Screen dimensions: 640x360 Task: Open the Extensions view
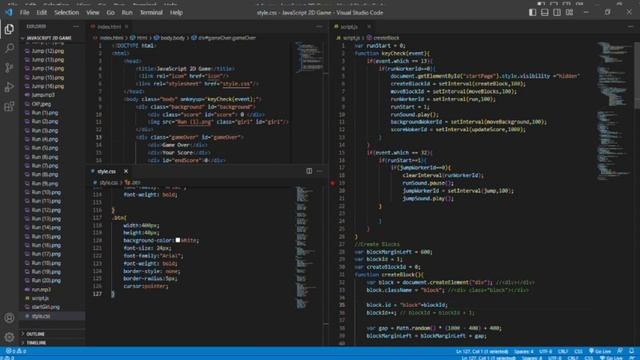[x=9, y=107]
